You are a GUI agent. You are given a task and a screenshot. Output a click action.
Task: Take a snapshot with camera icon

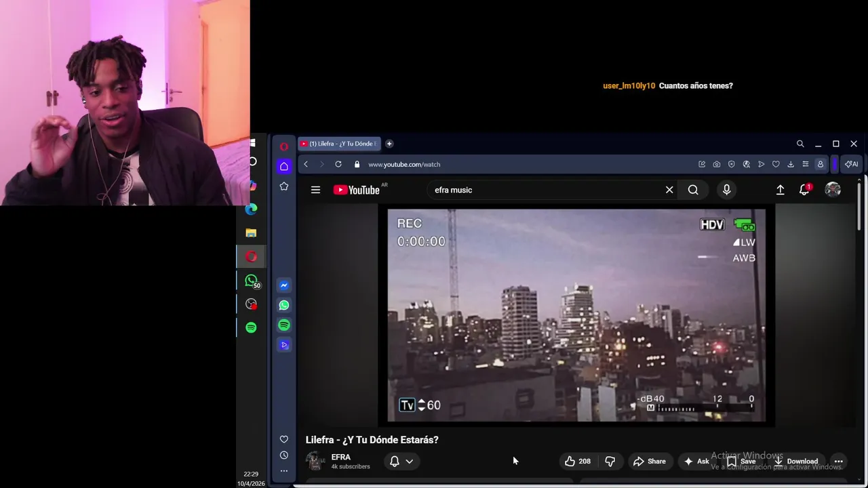click(x=717, y=164)
